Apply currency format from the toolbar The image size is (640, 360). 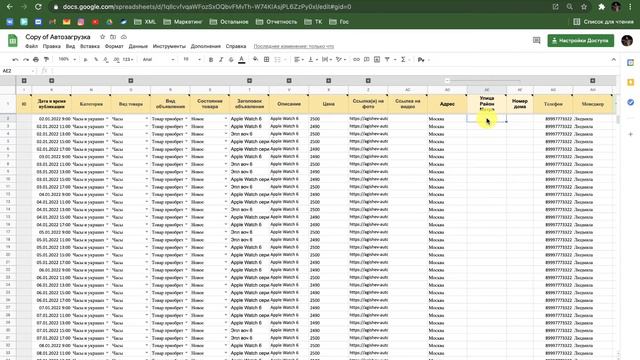(x=85, y=60)
